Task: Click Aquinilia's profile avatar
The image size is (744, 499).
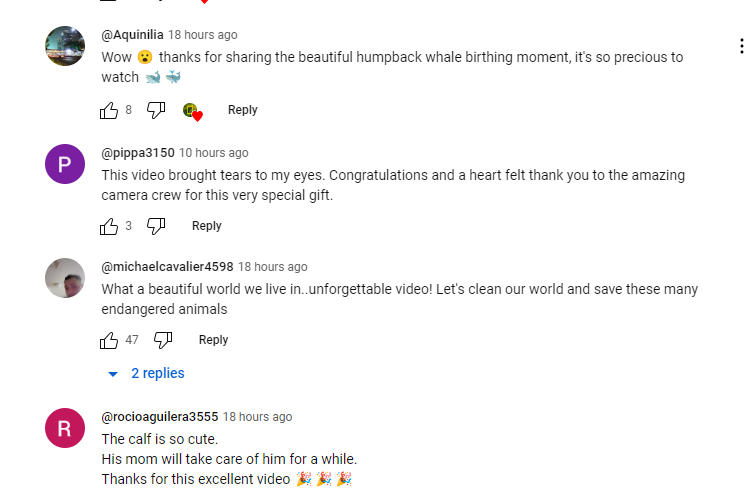Action: click(65, 46)
